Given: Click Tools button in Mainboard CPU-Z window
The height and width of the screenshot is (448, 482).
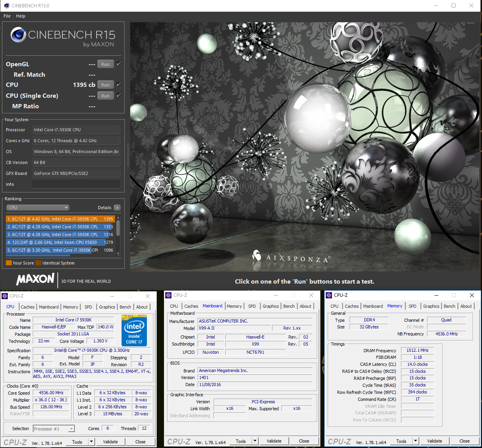Looking at the screenshot, I should [x=241, y=441].
